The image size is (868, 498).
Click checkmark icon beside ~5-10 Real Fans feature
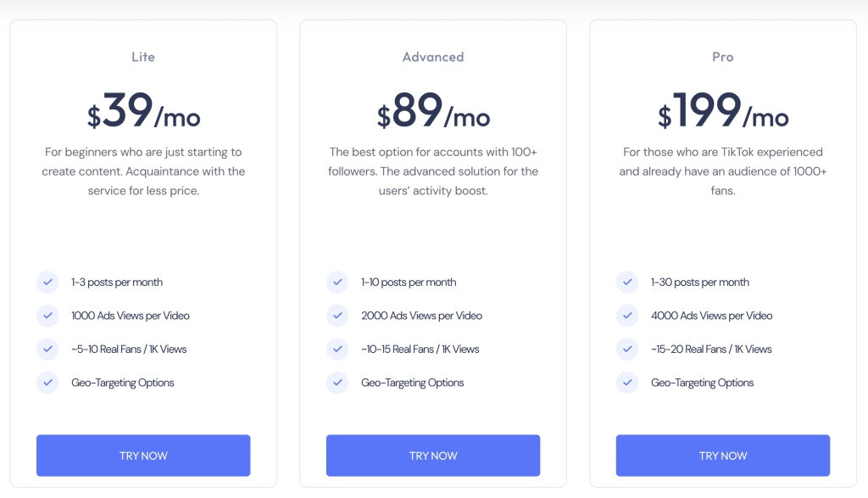click(x=47, y=349)
